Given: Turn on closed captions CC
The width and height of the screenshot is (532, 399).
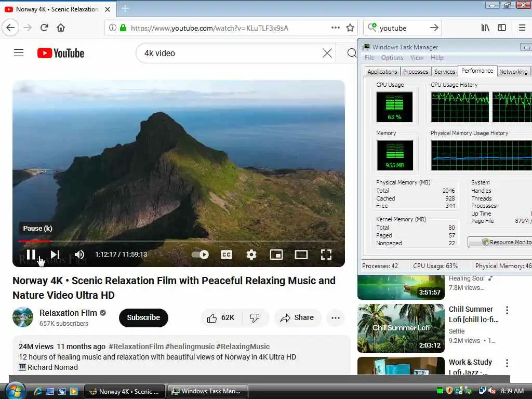Looking at the screenshot, I should pos(227,255).
